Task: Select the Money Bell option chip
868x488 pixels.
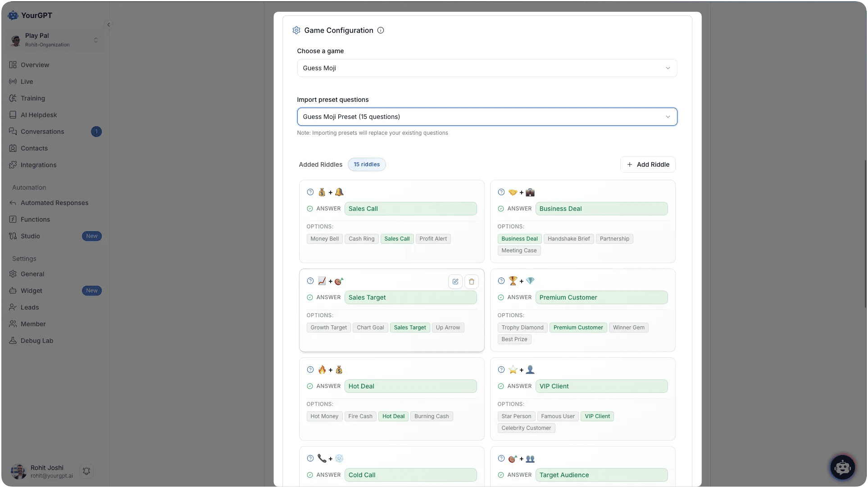Action: pyautogui.click(x=324, y=239)
